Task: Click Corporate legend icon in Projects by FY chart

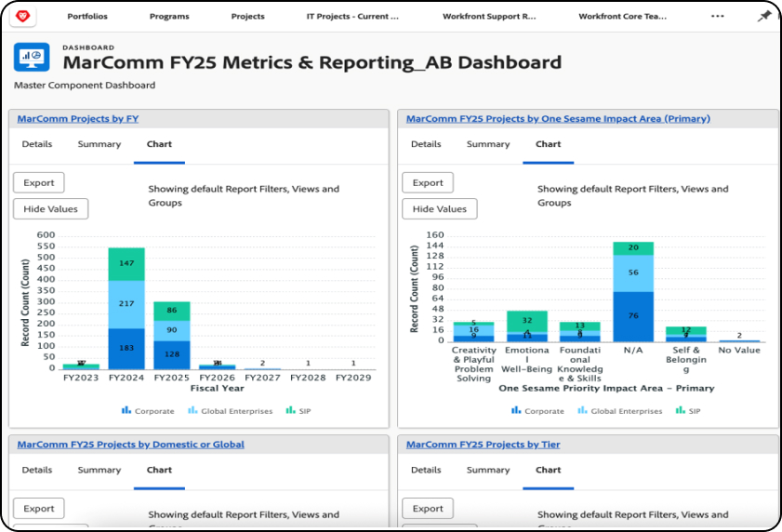Action: point(126,410)
